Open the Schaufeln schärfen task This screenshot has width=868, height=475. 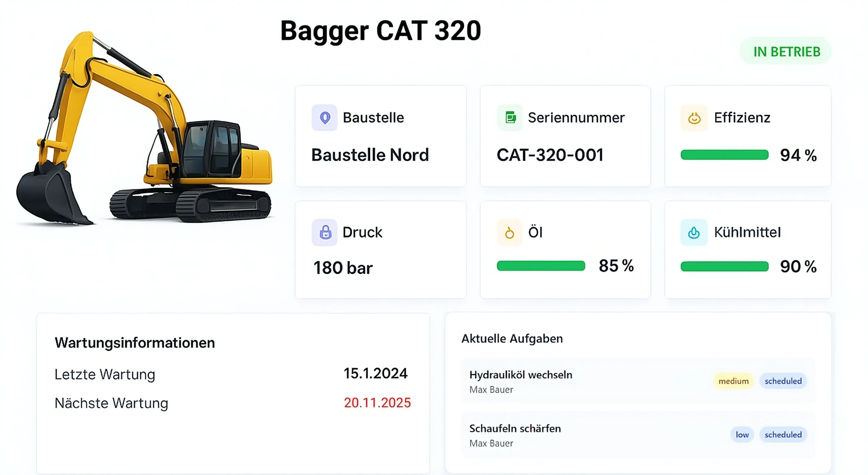click(515, 429)
